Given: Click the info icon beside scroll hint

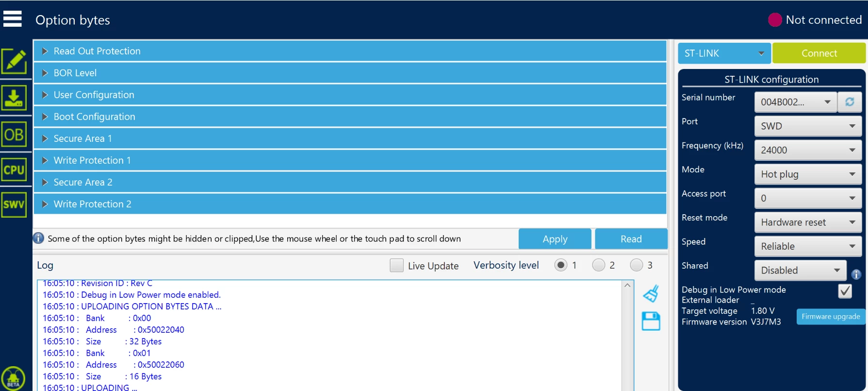Looking at the screenshot, I should pos(38,238).
